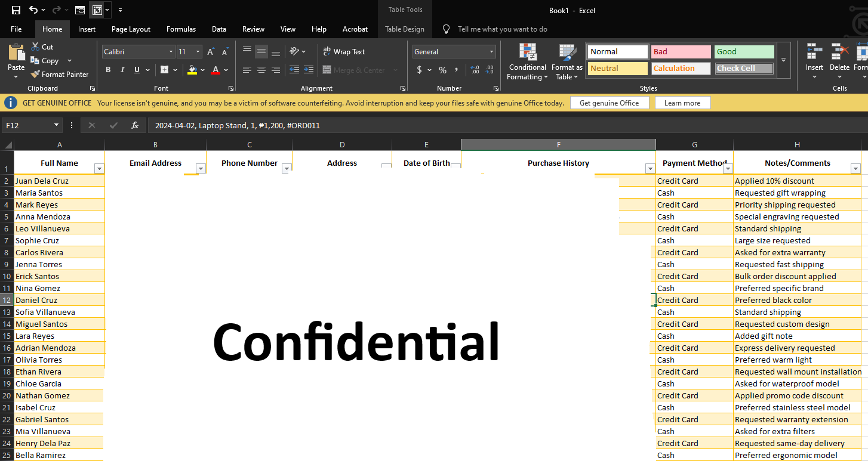Select column F header
Image resolution: width=868 pixels, height=461 pixels.
pos(558,145)
